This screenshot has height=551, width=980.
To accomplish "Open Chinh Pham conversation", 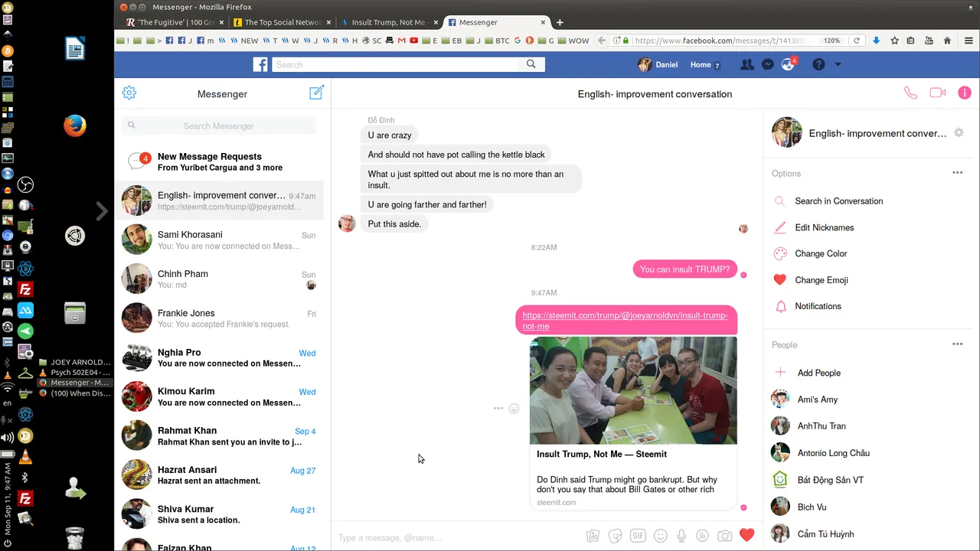I will [x=219, y=279].
